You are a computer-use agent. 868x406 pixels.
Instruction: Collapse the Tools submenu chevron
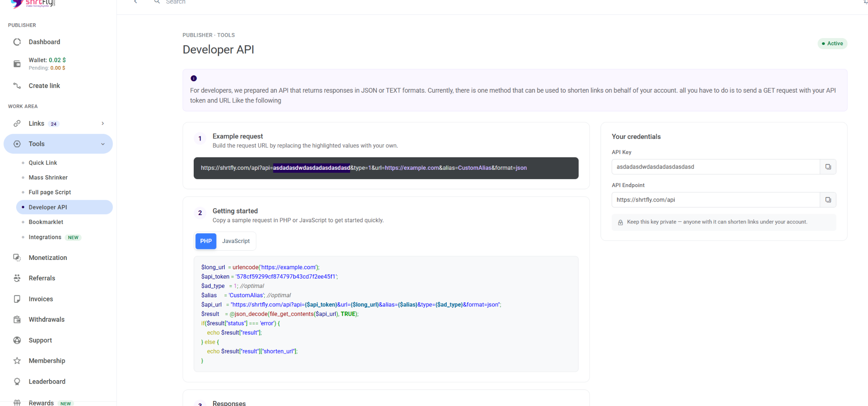(103, 144)
